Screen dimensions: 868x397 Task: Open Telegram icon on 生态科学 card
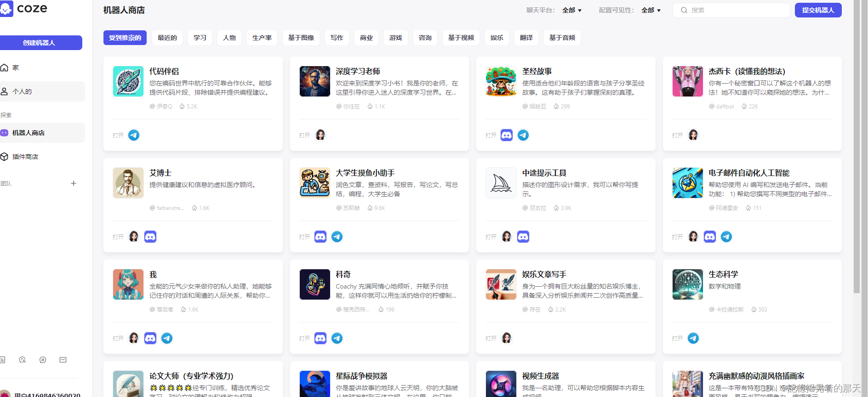click(693, 338)
